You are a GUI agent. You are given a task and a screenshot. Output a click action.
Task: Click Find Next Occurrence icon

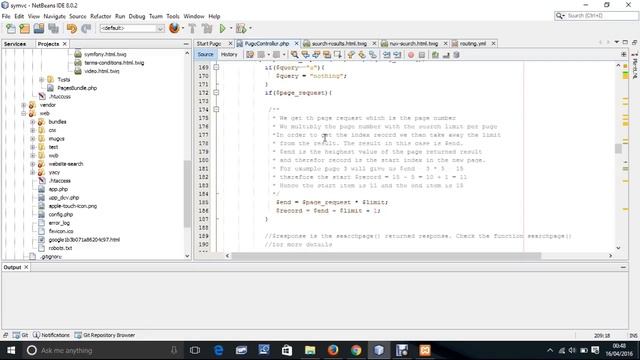(316, 55)
